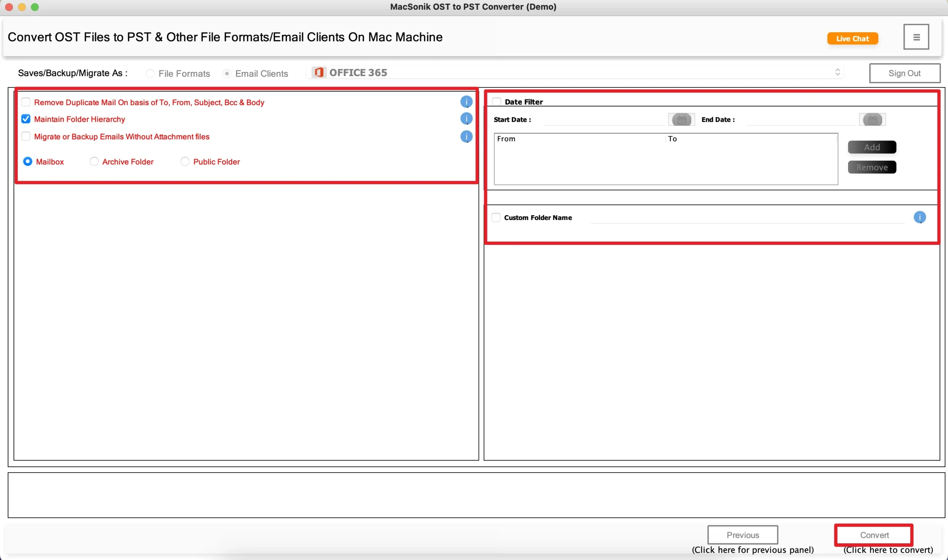
Task: Click the From column header
Action: (x=580, y=139)
